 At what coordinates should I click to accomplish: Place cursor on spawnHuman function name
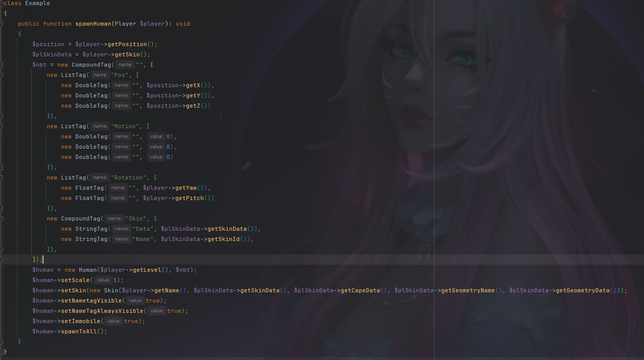[x=93, y=24]
